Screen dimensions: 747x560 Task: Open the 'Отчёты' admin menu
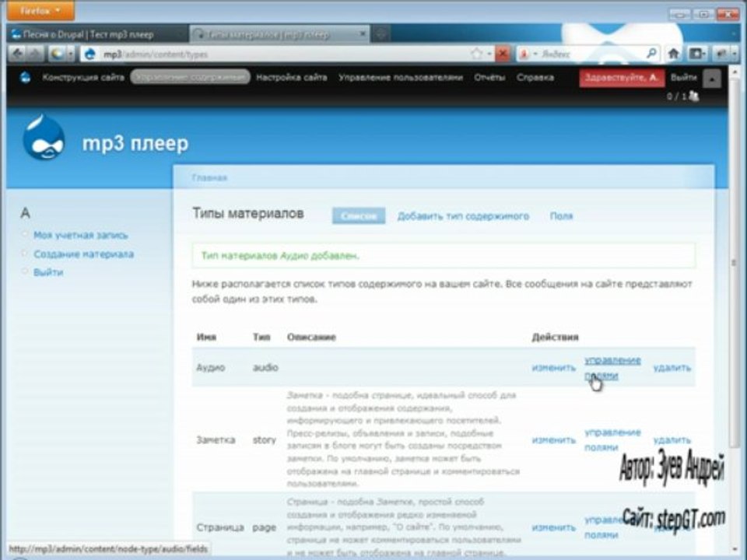(489, 77)
